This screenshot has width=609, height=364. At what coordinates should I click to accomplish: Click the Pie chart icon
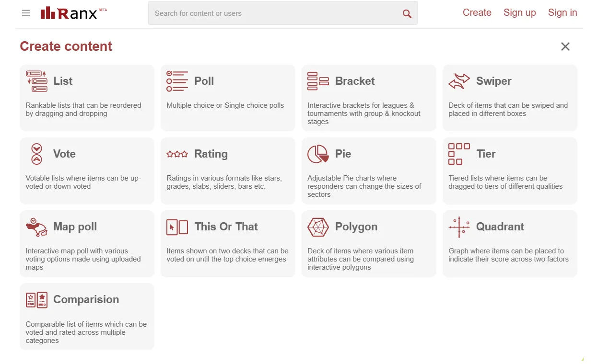pyautogui.click(x=318, y=154)
